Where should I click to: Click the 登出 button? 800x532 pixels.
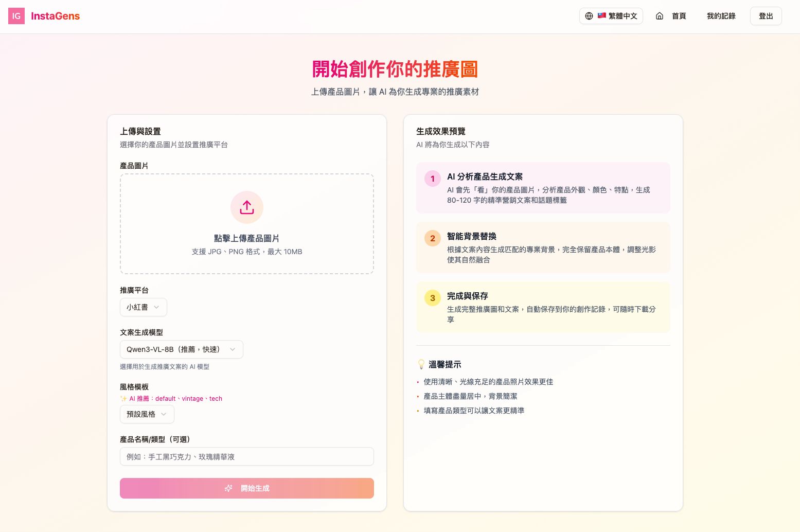[766, 16]
